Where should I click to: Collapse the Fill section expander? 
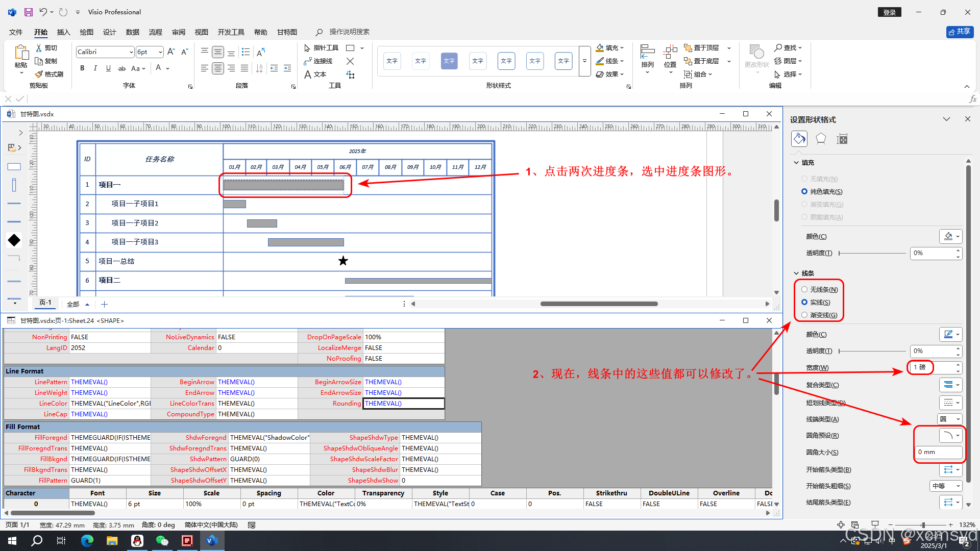[796, 162]
